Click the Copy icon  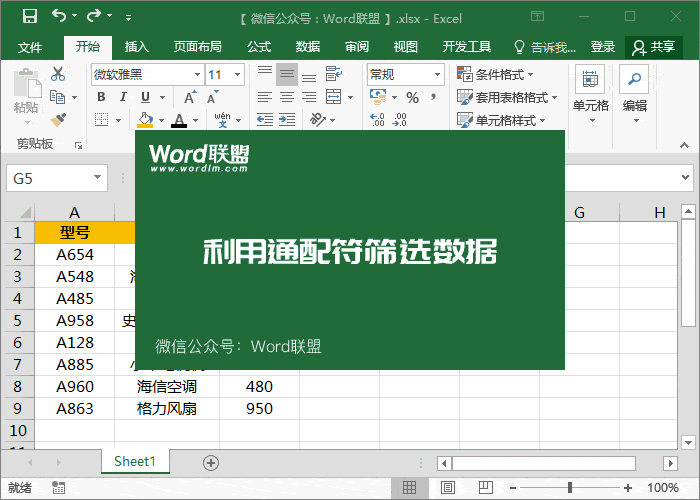click(x=57, y=97)
